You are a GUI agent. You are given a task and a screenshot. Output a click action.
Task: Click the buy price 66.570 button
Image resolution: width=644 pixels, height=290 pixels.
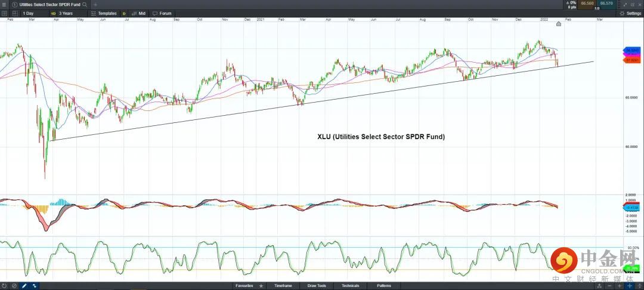pos(606,4)
